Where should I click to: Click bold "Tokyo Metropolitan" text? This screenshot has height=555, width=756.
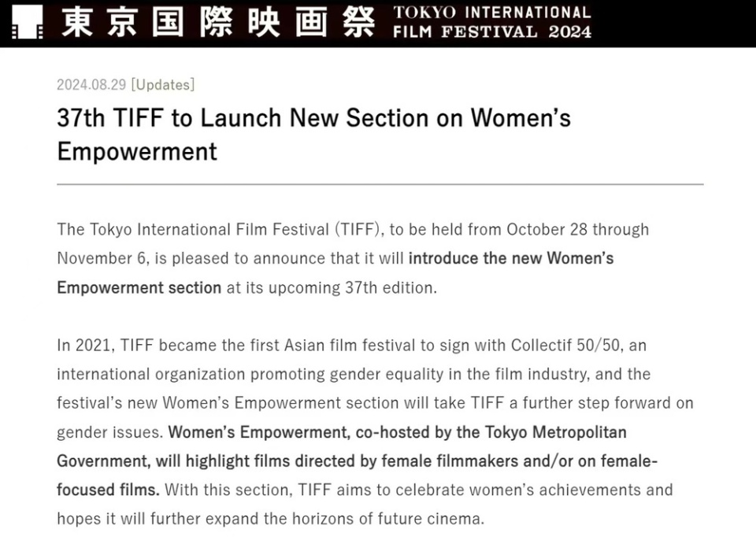561,431
